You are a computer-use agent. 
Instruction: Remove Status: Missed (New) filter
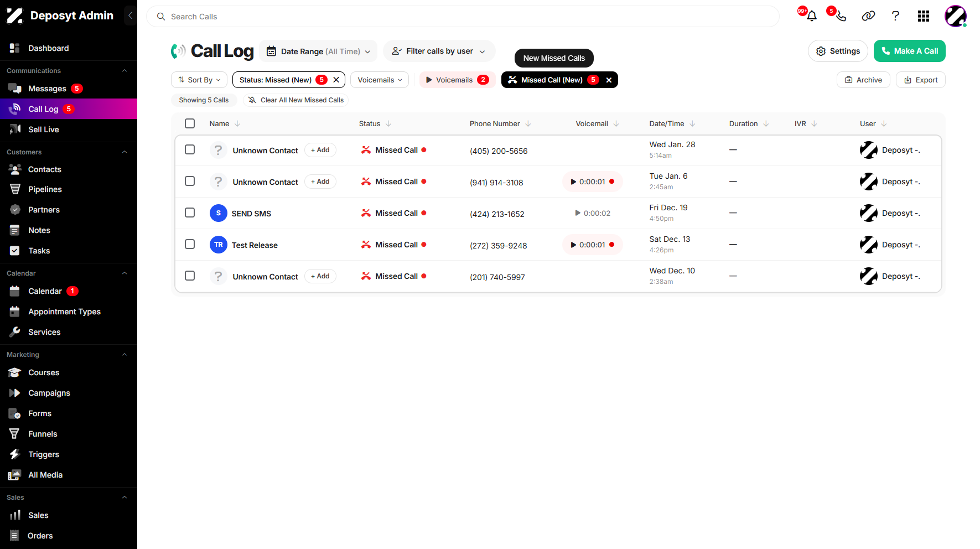tap(336, 80)
